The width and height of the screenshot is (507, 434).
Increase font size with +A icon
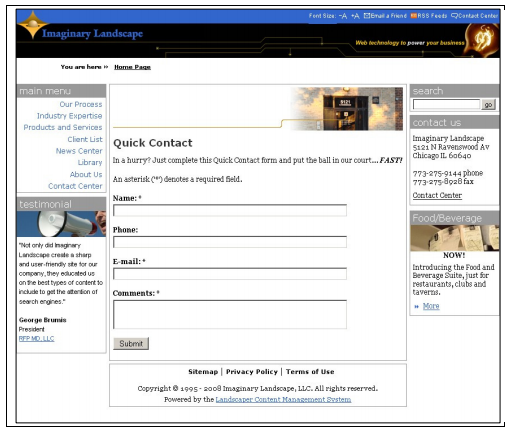pos(355,16)
